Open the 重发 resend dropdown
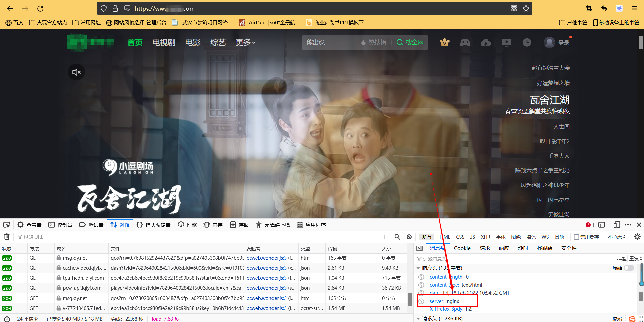This screenshot has height=322, width=644. pos(636,259)
